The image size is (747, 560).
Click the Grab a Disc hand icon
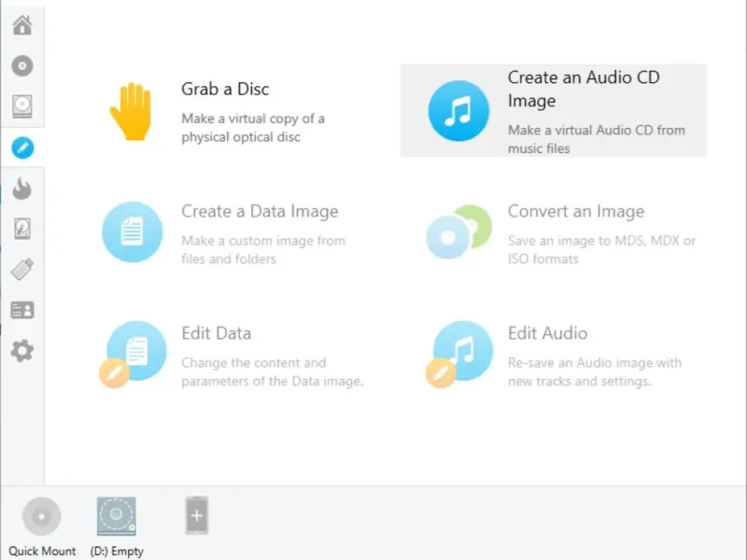click(130, 111)
